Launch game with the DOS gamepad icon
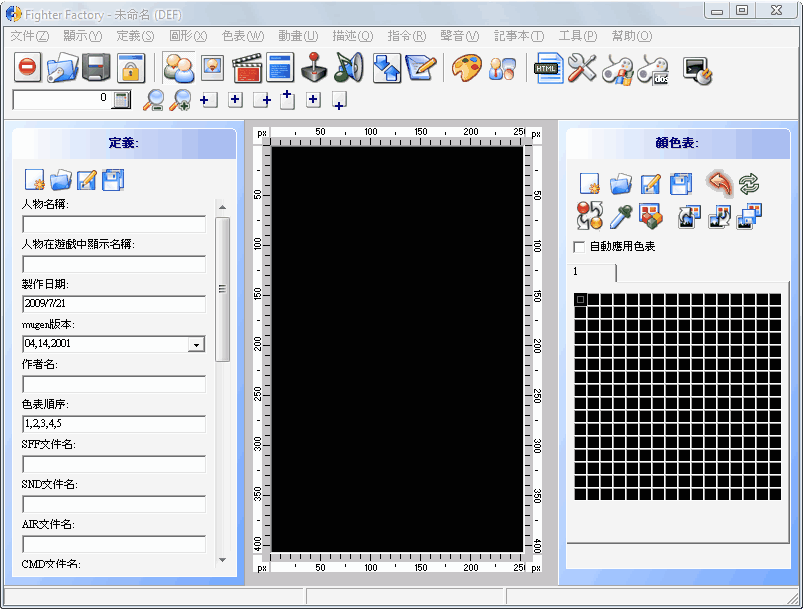 coord(652,70)
